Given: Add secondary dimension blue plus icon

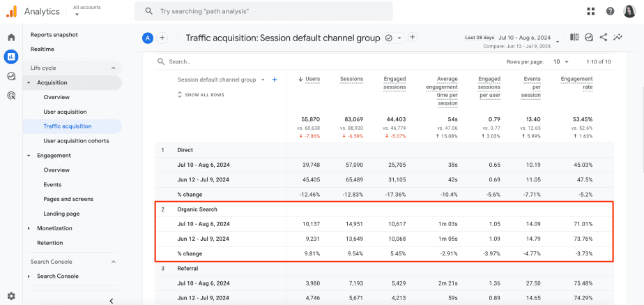Looking at the screenshot, I should point(275,80).
